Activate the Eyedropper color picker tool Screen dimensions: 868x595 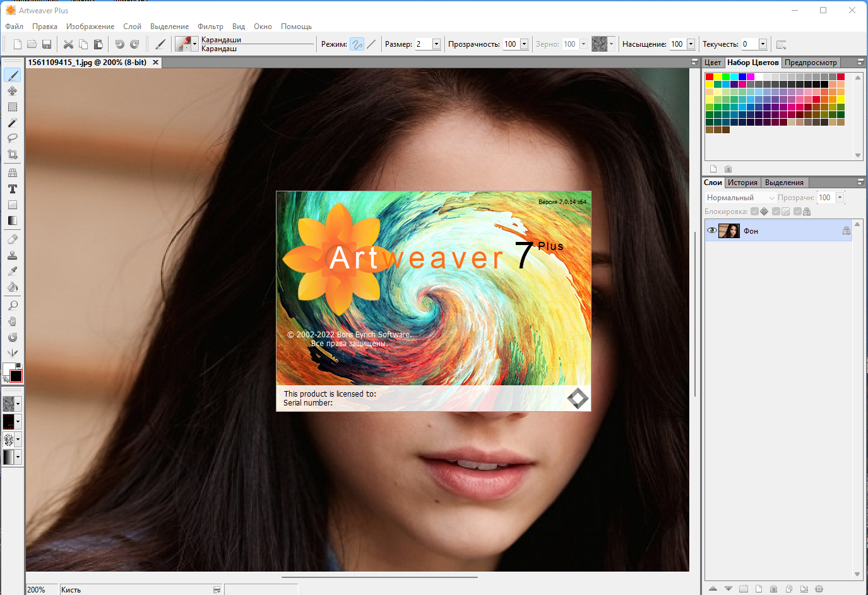13,271
